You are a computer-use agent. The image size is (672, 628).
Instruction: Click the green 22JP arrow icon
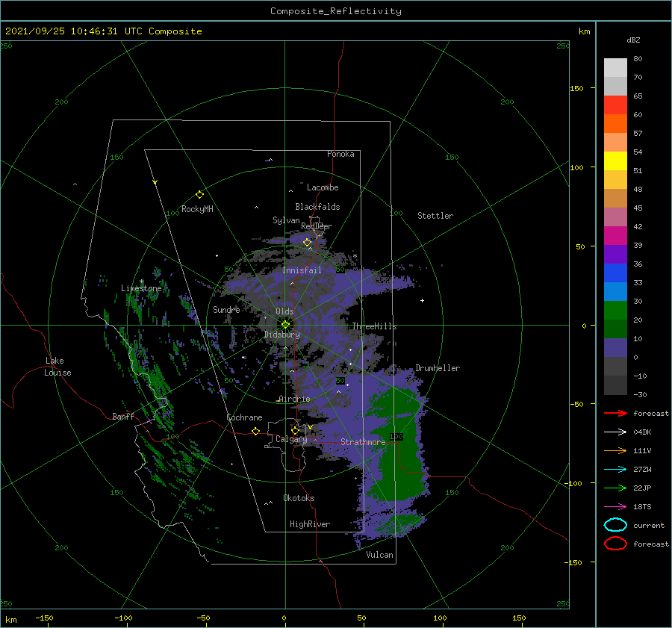click(x=615, y=488)
